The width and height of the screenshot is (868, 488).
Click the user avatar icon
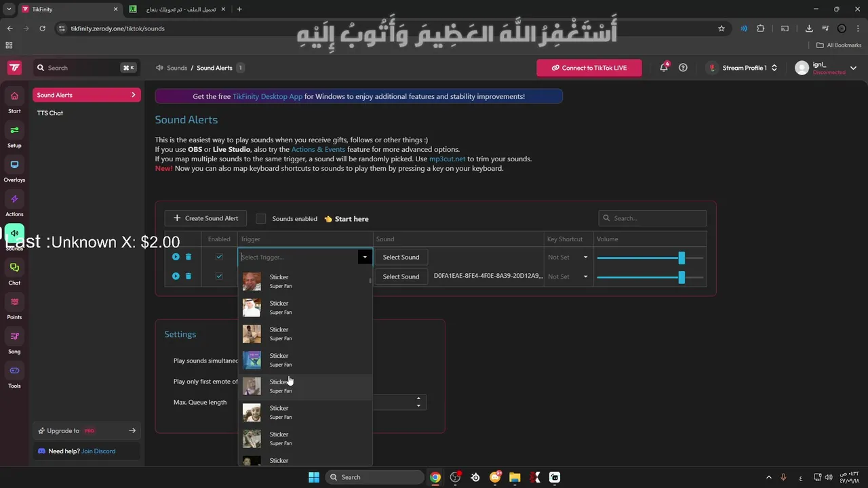(x=802, y=68)
